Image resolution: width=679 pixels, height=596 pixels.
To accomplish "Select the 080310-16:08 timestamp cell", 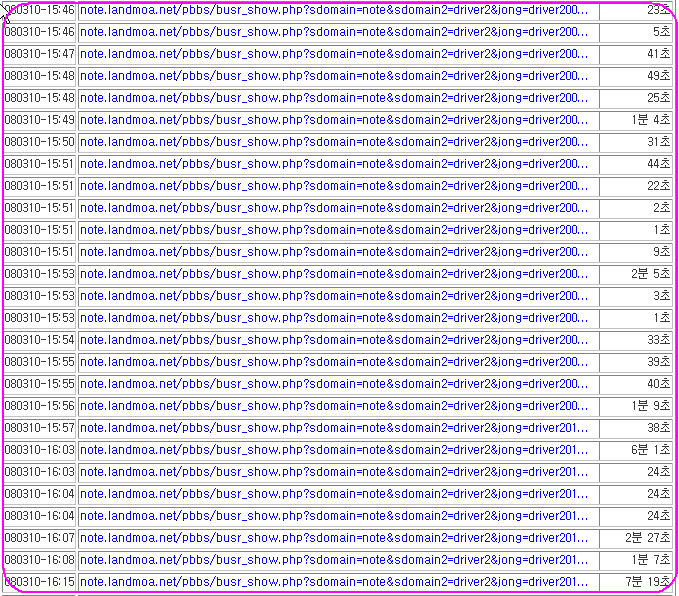I will [x=39, y=560].
